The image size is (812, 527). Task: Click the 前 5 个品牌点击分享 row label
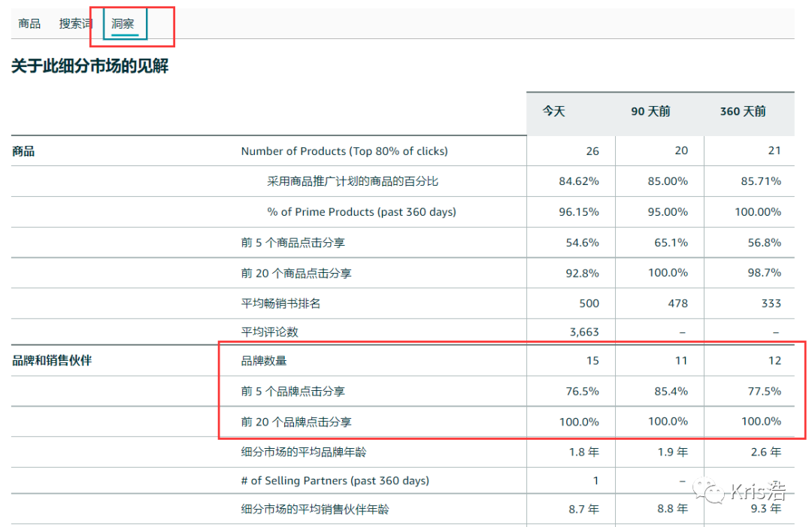point(292,392)
